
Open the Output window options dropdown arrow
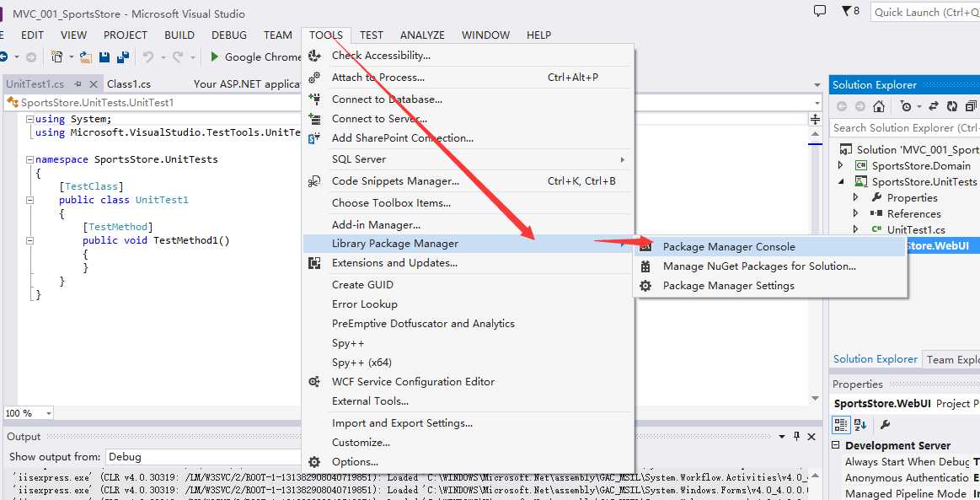(782, 436)
